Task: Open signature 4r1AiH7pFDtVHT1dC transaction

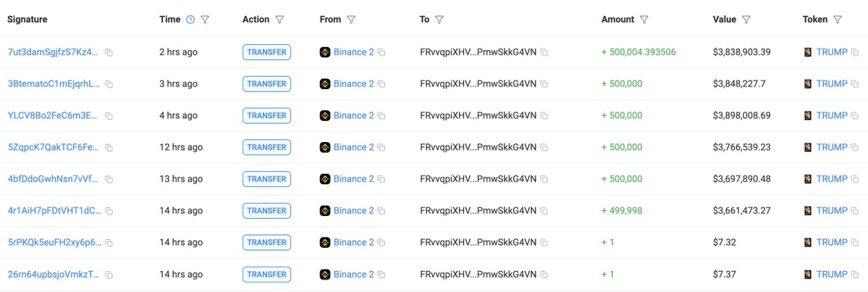Action: [x=54, y=211]
